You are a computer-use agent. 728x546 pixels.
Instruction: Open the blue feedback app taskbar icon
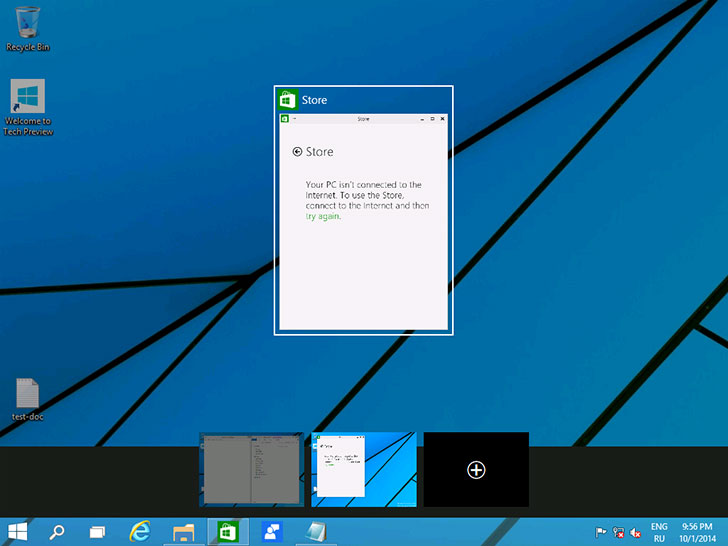[x=272, y=532]
